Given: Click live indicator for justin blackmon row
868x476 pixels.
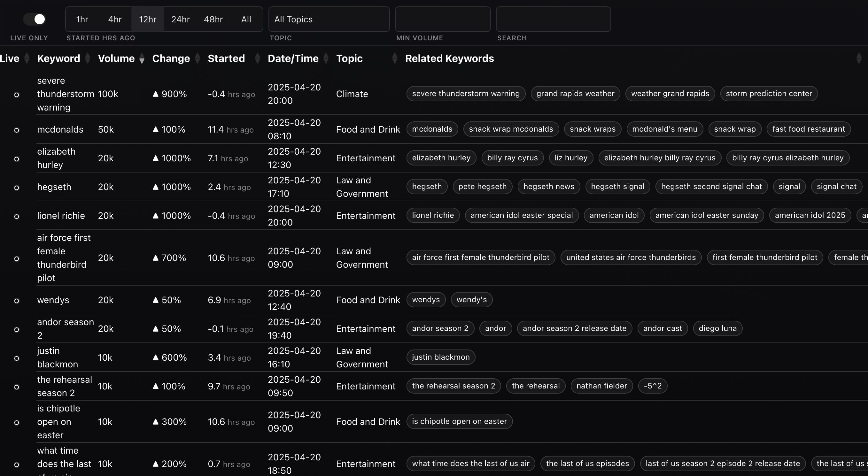Looking at the screenshot, I should 17,358.
